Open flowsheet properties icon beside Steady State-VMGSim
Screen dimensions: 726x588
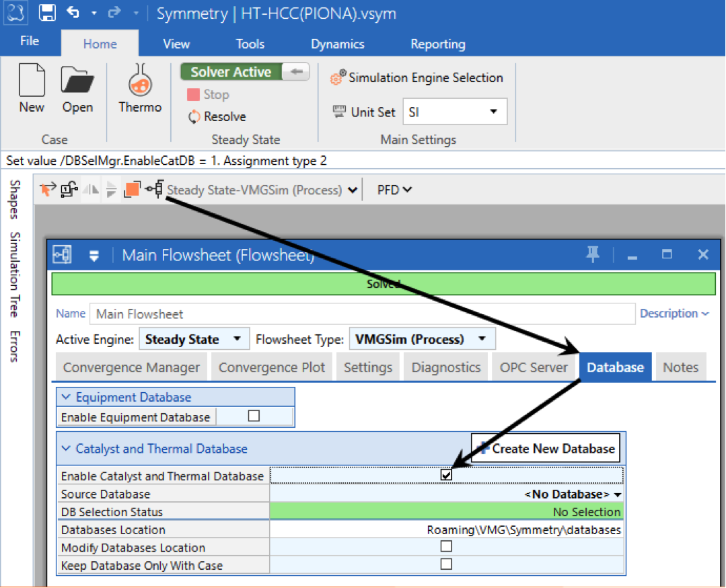click(x=155, y=189)
